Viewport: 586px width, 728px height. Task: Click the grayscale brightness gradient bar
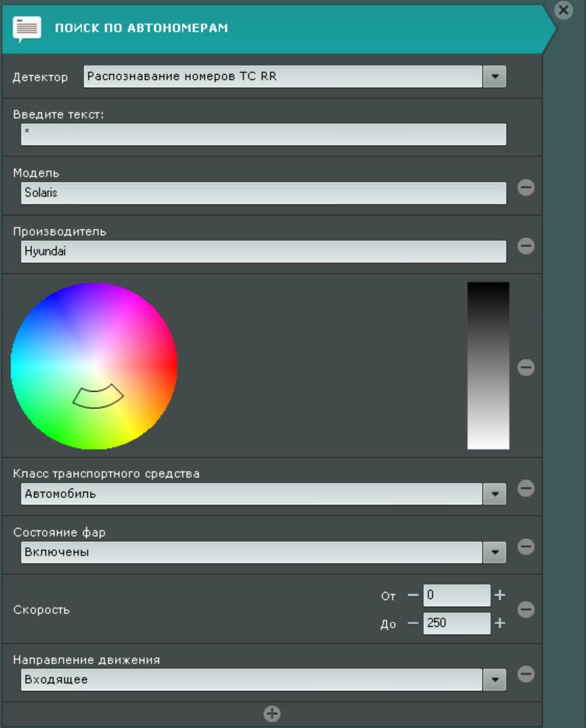coord(488,366)
